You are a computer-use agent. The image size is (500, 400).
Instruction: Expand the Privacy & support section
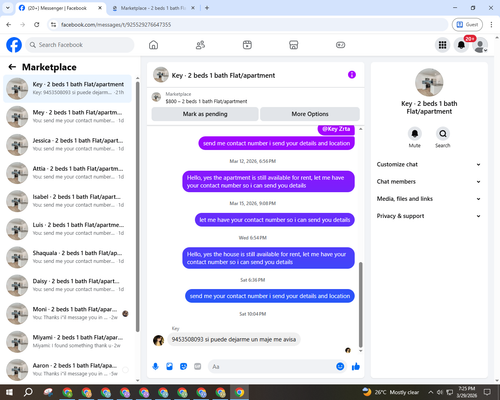[x=429, y=216]
